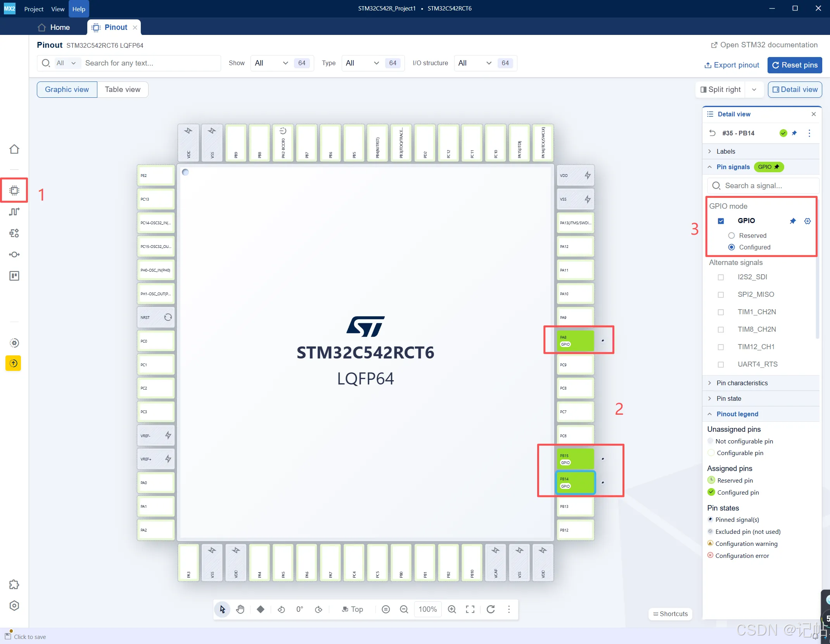Close the Detail view panel
The width and height of the screenshot is (830, 644).
point(814,114)
